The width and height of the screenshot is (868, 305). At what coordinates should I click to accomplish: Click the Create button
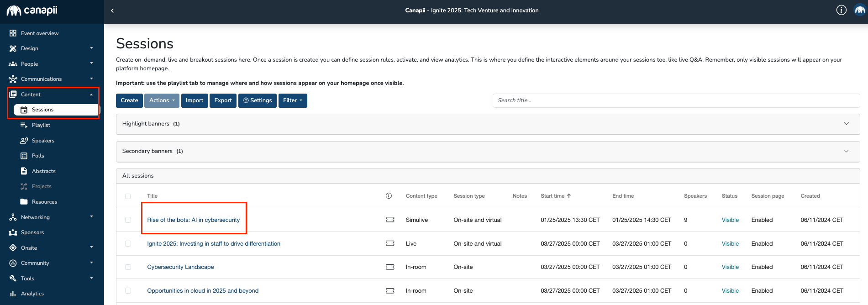click(129, 100)
